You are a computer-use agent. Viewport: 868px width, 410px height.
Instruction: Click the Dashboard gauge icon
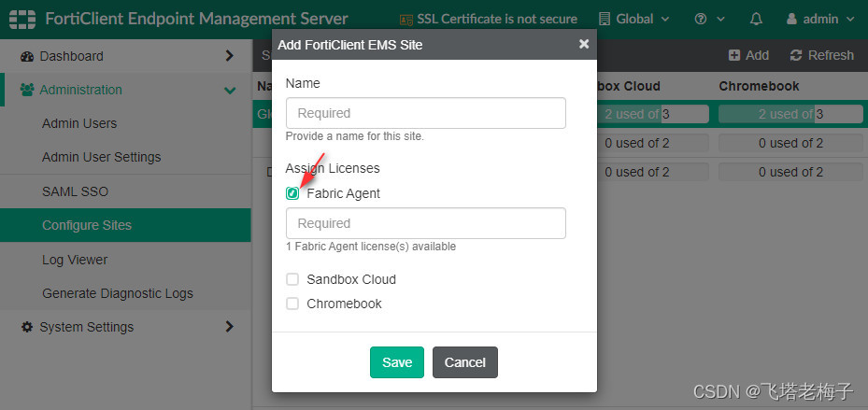pos(27,56)
